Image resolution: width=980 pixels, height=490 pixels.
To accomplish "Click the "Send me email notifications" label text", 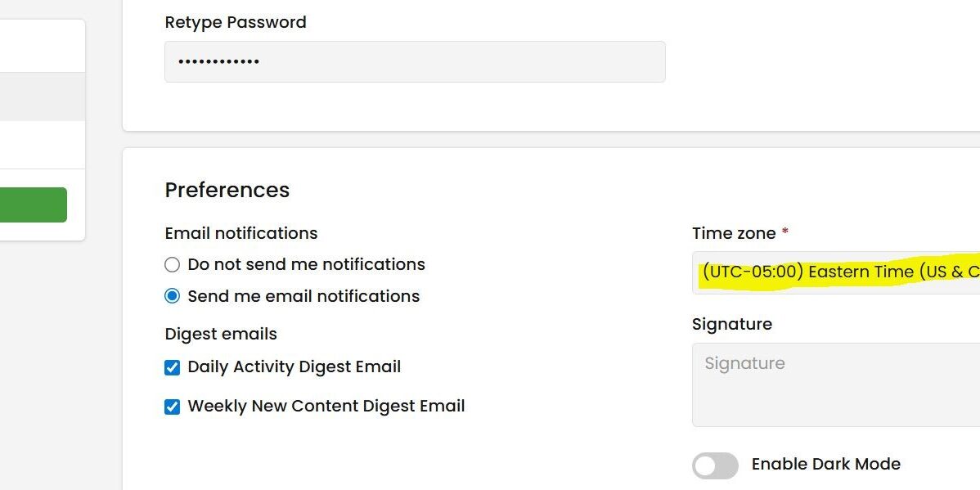I will coord(303,297).
